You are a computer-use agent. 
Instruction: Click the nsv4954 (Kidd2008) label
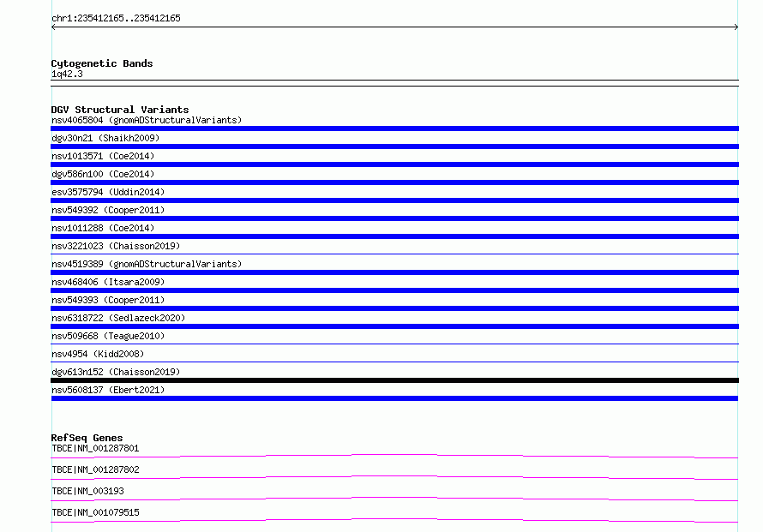98,354
